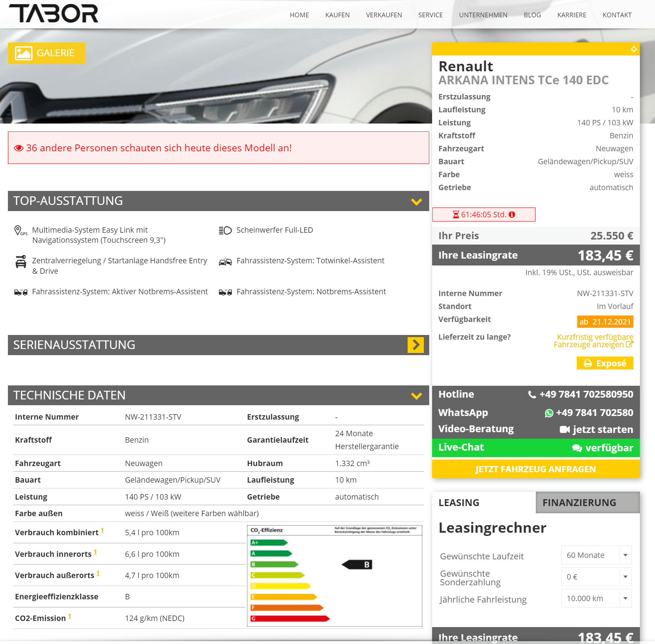
Task: Click the 61:46:05 Std. countdown box
Action: (x=484, y=215)
